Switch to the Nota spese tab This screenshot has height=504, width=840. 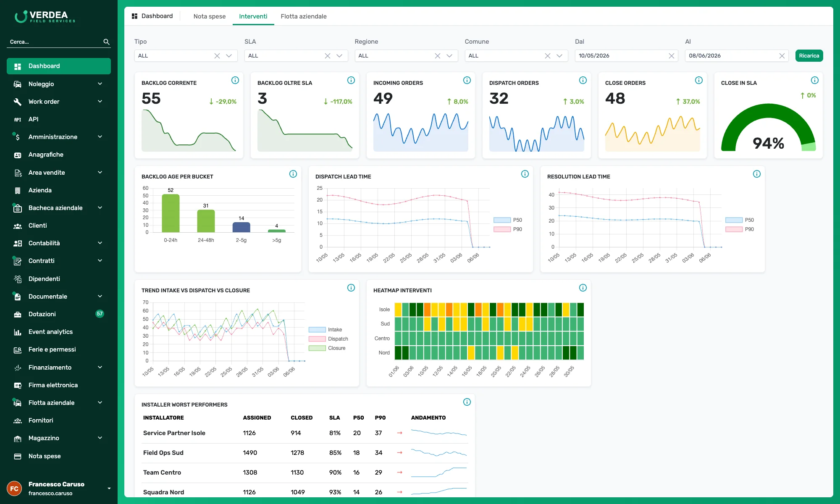(210, 16)
